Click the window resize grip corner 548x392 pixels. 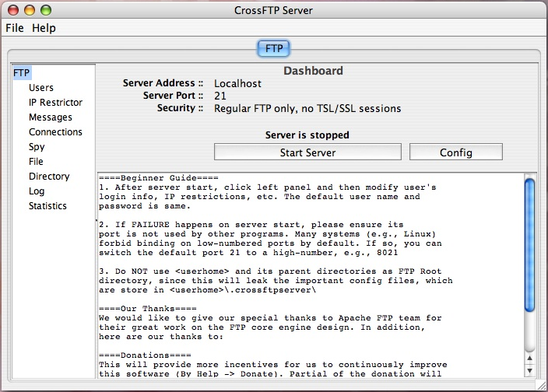point(542,386)
